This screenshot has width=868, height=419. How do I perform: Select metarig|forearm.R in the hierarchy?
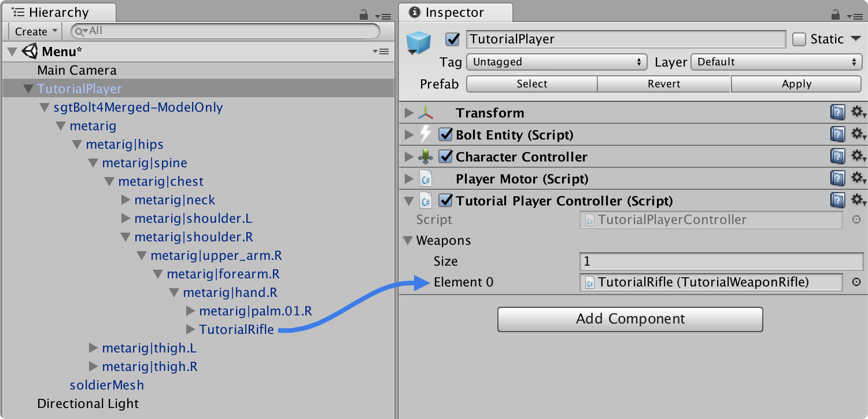[223, 274]
